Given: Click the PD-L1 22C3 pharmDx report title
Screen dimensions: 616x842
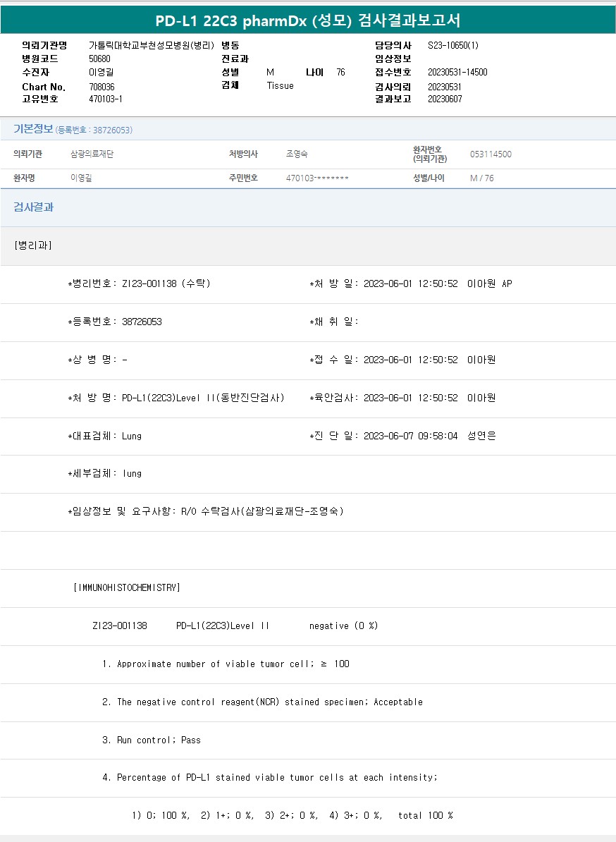Looking at the screenshot, I should click(307, 20).
